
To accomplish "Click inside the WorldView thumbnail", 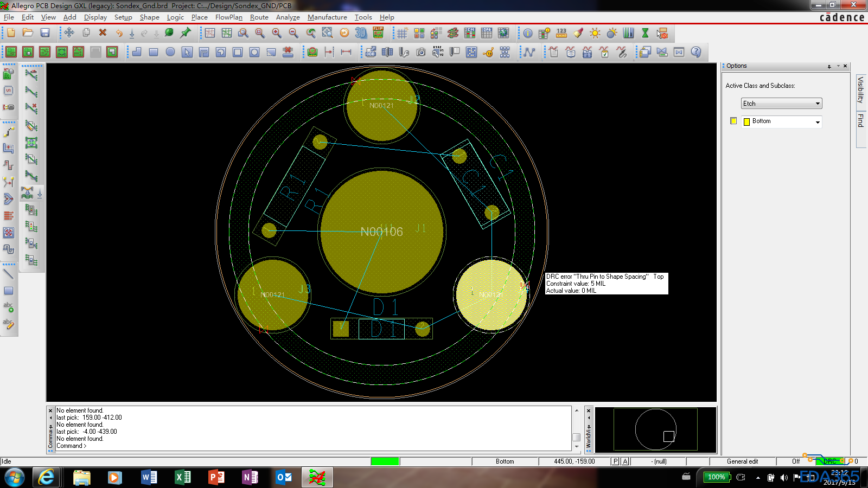I will (655, 429).
